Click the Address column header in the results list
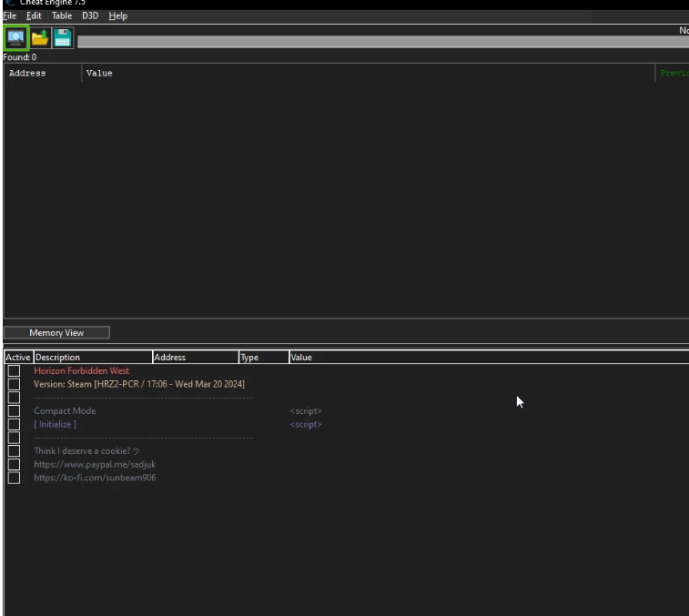The image size is (689, 616). click(x=27, y=74)
